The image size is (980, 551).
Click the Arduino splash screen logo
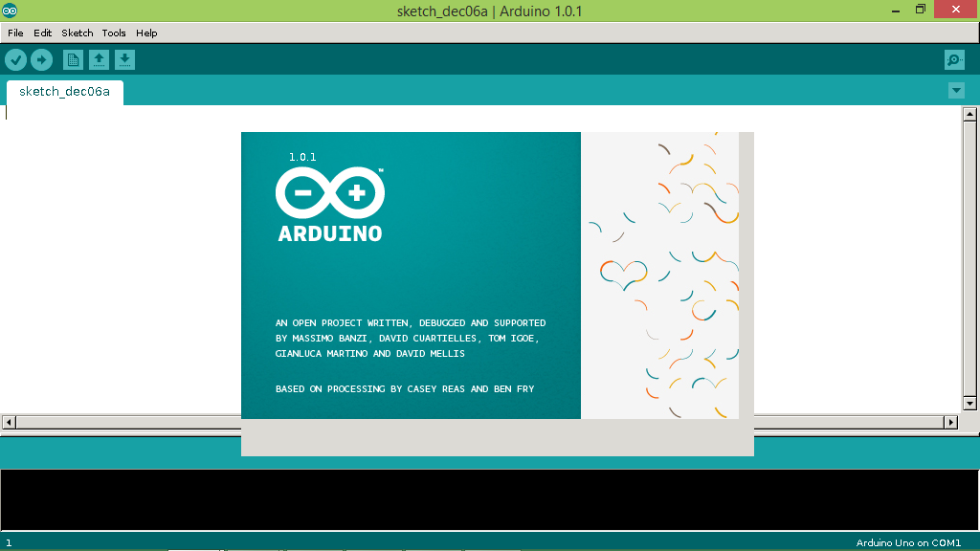330,205
